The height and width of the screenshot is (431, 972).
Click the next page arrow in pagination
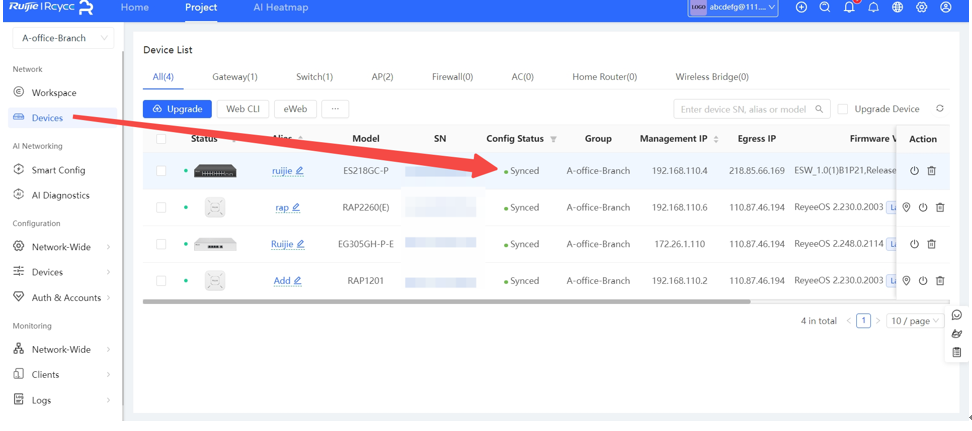(x=878, y=321)
